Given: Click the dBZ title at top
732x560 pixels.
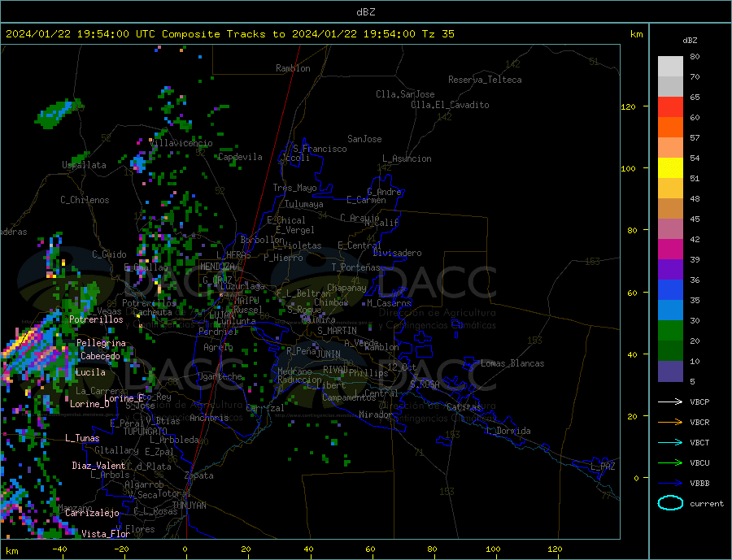Looking at the screenshot, I should point(365,12).
